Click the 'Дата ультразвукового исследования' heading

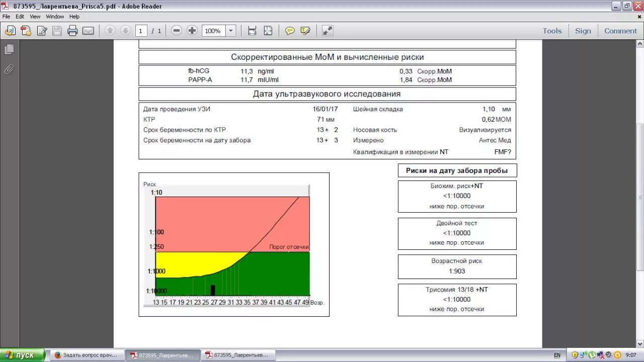coord(327,94)
